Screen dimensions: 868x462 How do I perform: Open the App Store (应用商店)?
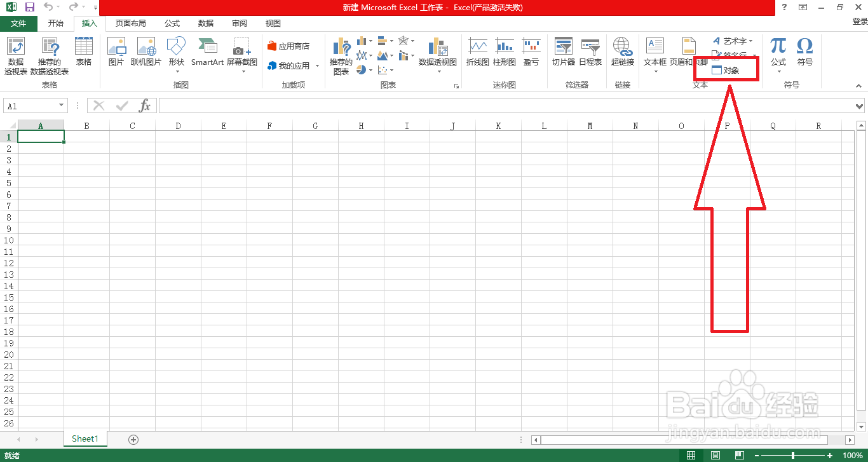click(x=289, y=46)
